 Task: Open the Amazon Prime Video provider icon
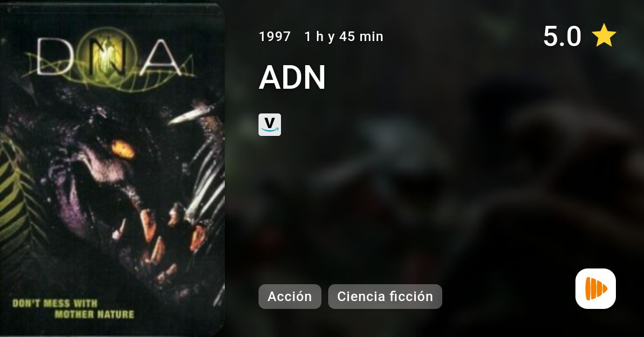coord(269,124)
